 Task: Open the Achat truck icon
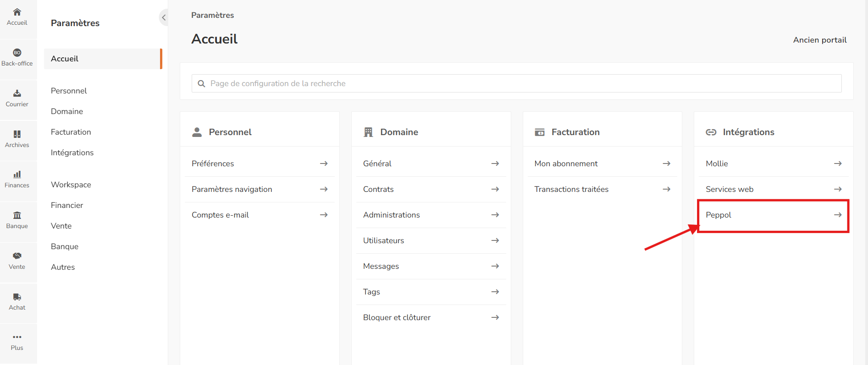coord(17,297)
